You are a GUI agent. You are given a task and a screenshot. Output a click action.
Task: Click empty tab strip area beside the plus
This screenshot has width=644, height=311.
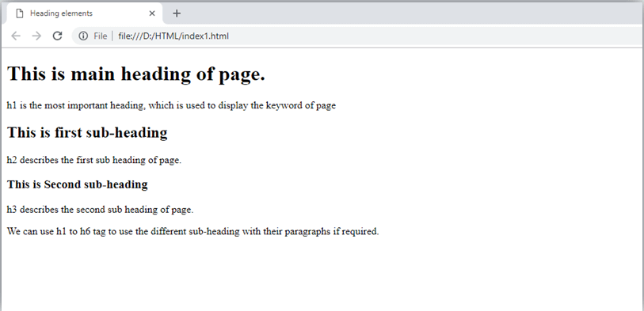(x=410, y=13)
